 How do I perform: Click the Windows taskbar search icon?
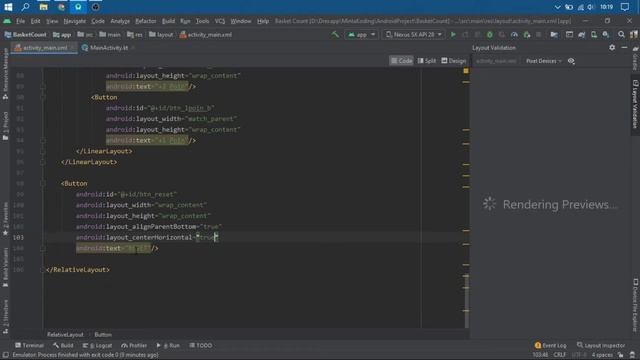point(26,7)
